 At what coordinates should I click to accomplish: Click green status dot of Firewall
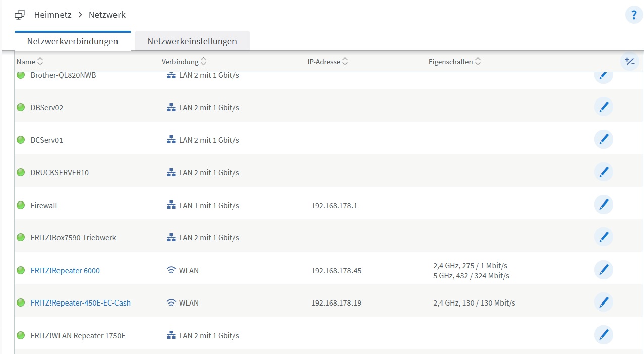(21, 205)
